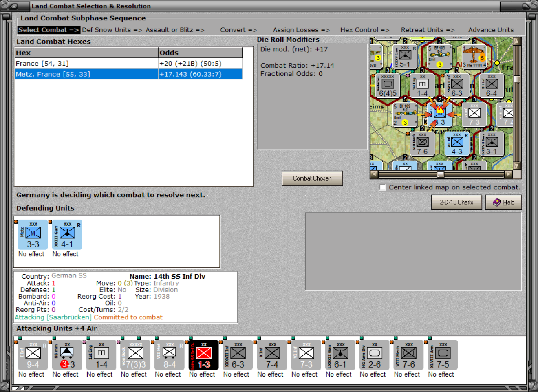Viewport: 538px width, 392px height.
Task: Select the highlighted 14th SS Inf Div 1-3 counter
Action: (204, 355)
